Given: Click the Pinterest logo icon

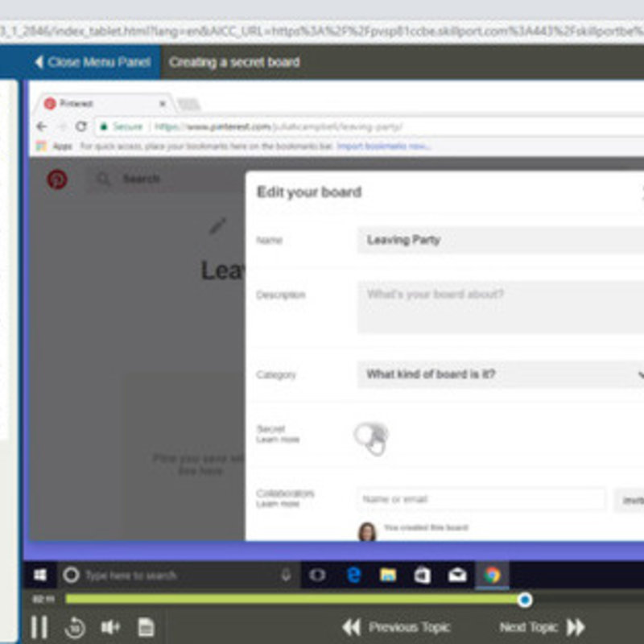Looking at the screenshot, I should pos(57,179).
